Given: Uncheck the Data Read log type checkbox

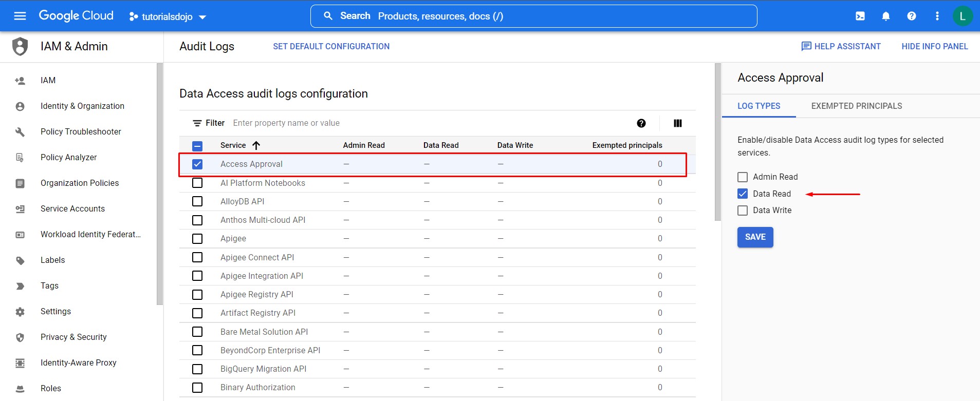Looking at the screenshot, I should click(743, 194).
